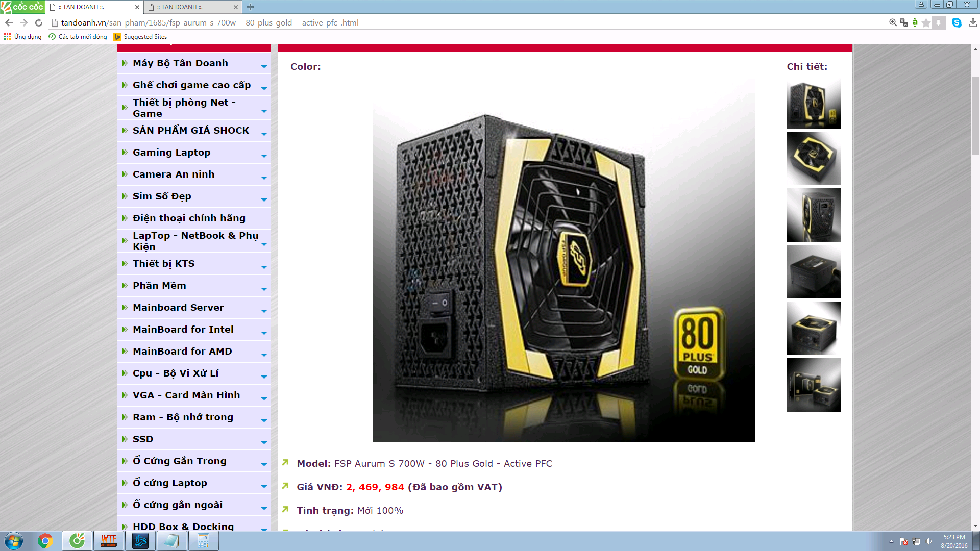The image size is (980, 551).
Task: Open the Mainboard Server category
Action: (x=194, y=308)
